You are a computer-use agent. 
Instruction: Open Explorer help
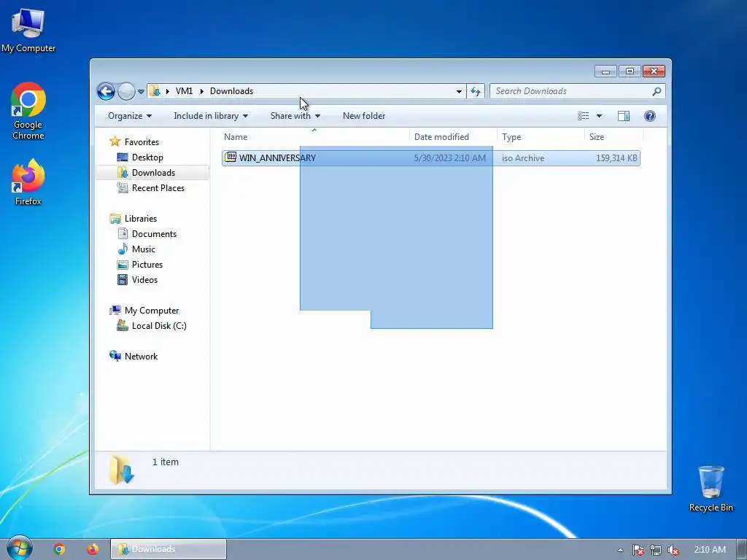tap(650, 116)
